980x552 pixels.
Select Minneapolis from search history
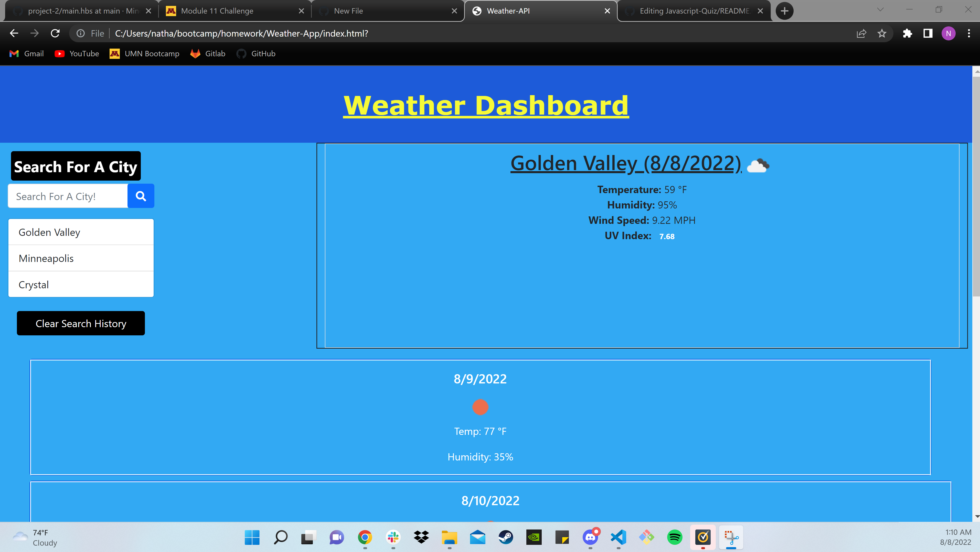[81, 258]
